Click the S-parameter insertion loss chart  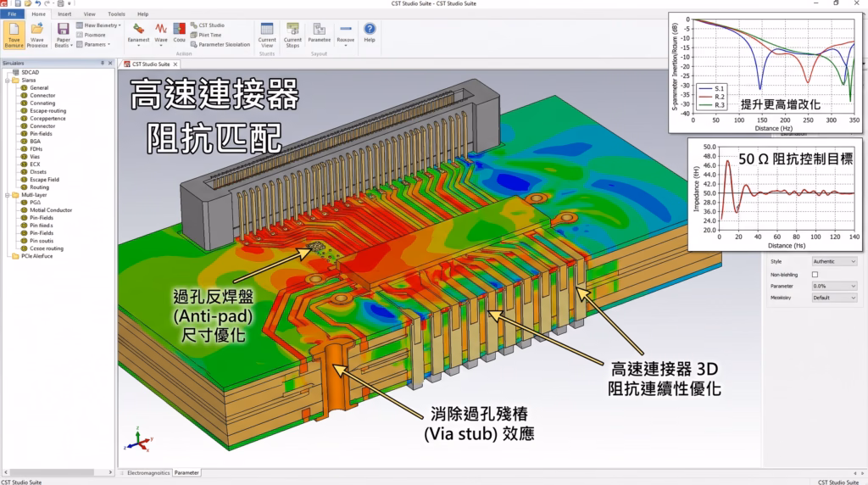765,73
